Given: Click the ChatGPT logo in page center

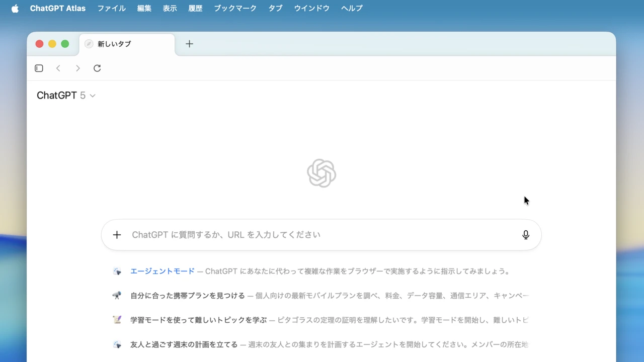Looking at the screenshot, I should [321, 173].
